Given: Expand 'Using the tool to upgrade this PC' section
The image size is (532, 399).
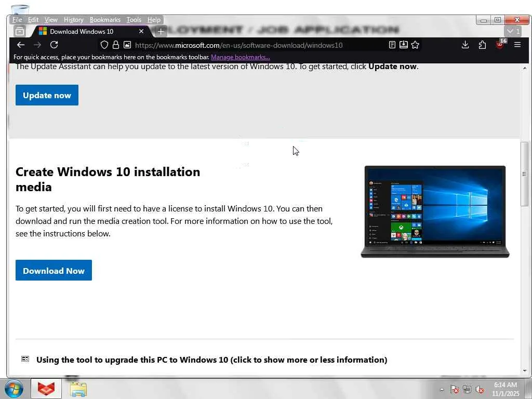Looking at the screenshot, I should click(x=211, y=360).
